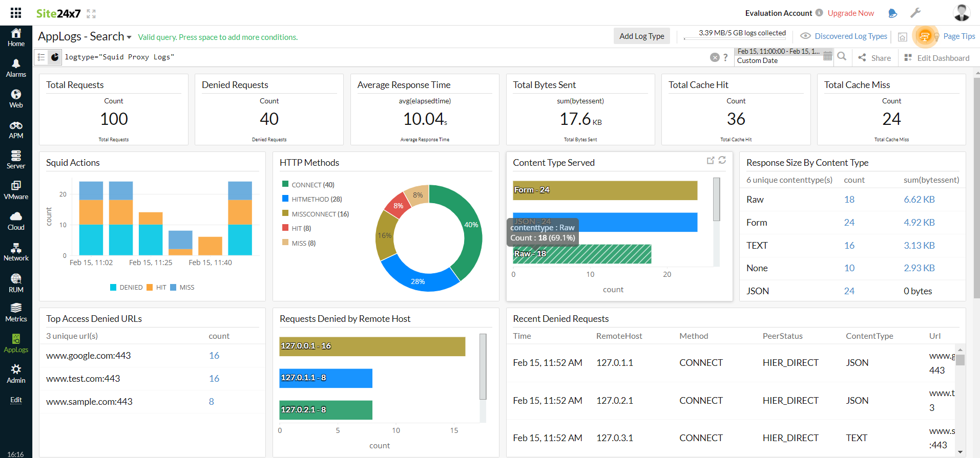The image size is (980, 458).
Task: Open the blue notifications bell icon
Action: (892, 13)
